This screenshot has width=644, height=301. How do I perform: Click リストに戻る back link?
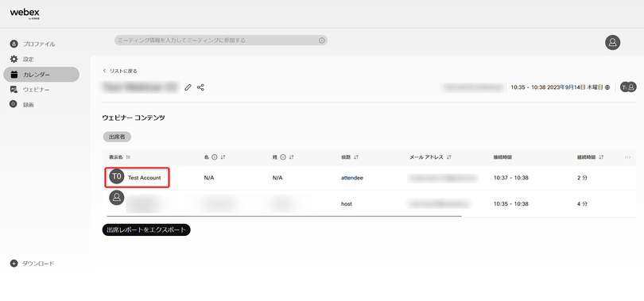pyautogui.click(x=120, y=71)
